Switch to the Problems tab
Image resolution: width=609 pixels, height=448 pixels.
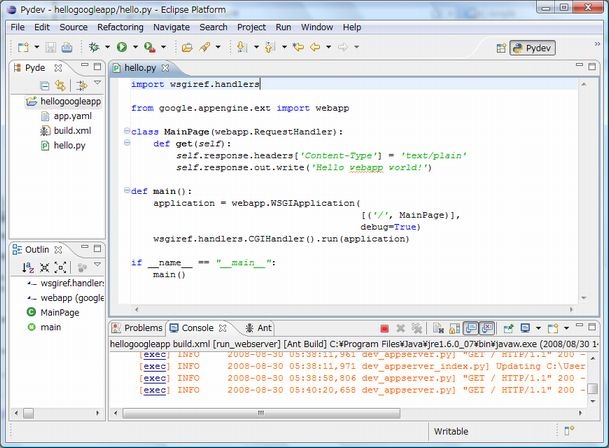click(x=136, y=328)
